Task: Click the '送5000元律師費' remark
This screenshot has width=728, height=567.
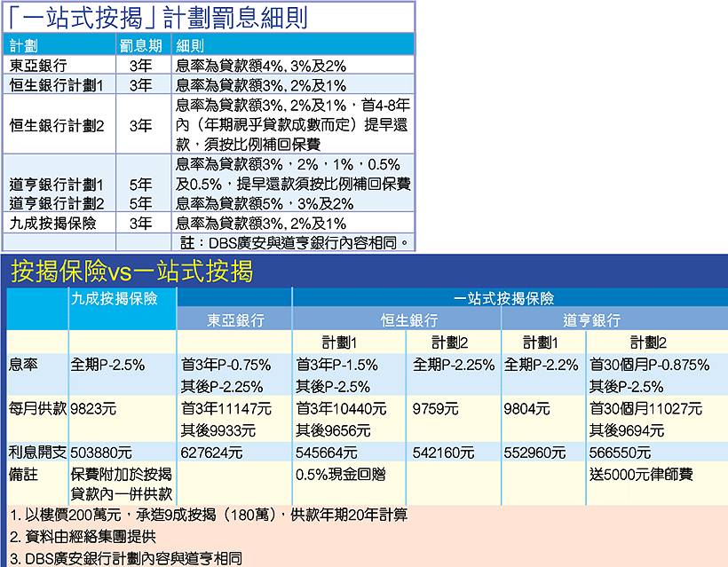Action: [641, 474]
